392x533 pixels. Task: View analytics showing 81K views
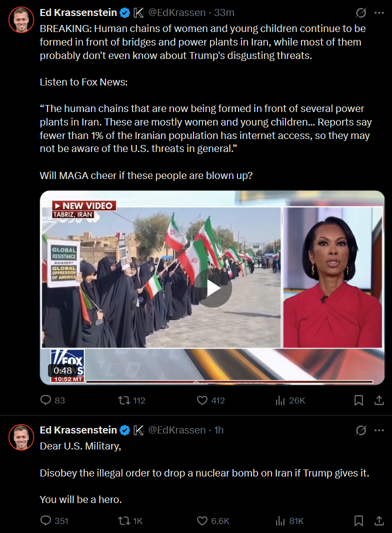point(289,521)
